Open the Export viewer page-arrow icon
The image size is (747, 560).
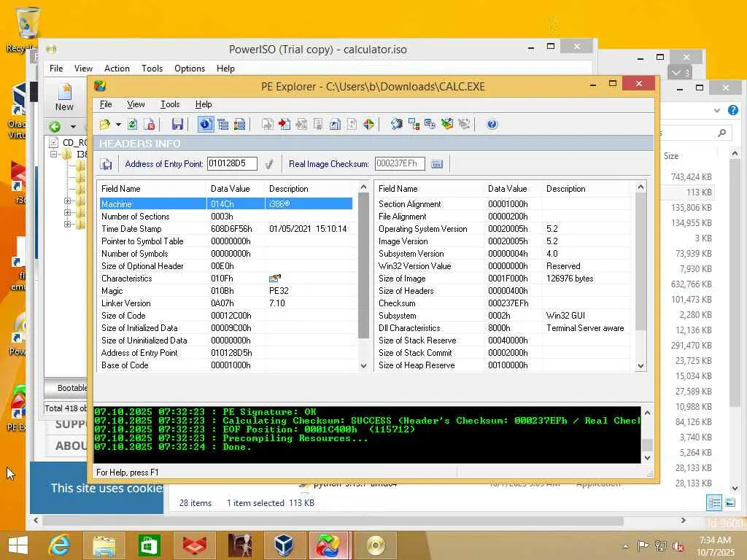pos(268,125)
